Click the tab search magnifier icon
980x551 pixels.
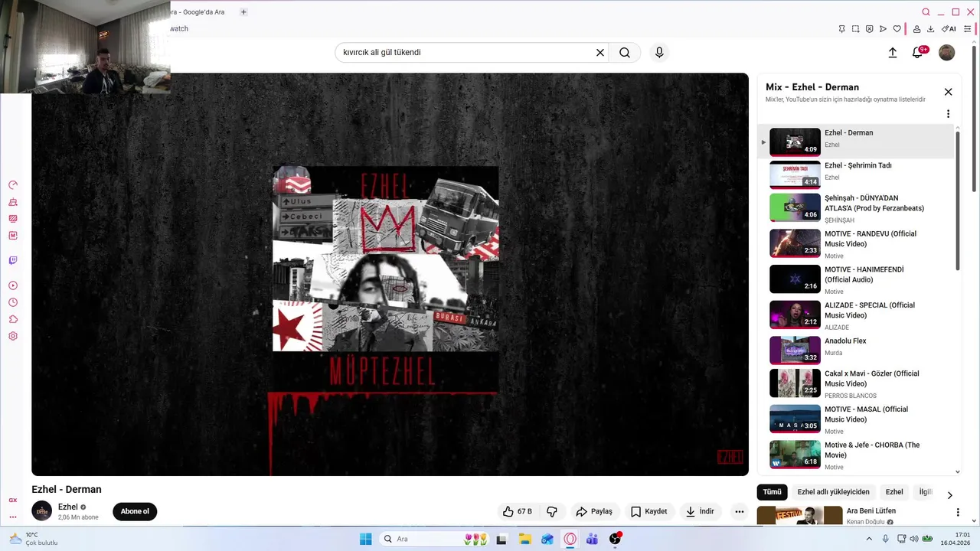(926, 12)
